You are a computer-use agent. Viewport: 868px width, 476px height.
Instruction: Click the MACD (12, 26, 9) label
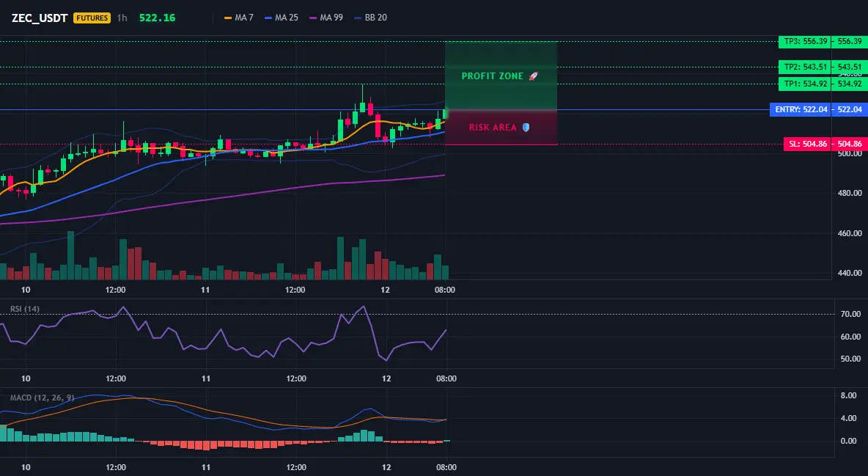point(42,398)
